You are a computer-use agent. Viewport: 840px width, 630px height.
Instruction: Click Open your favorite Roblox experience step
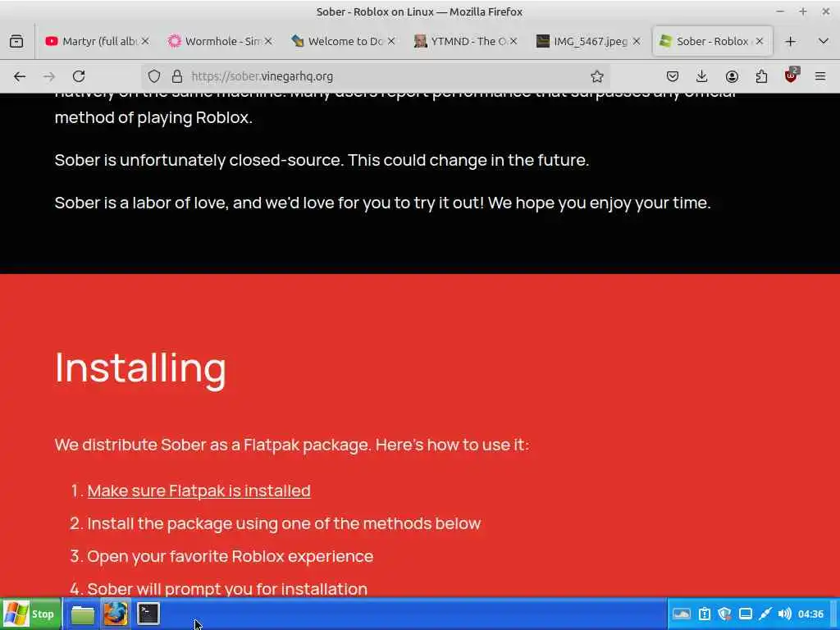pos(231,556)
